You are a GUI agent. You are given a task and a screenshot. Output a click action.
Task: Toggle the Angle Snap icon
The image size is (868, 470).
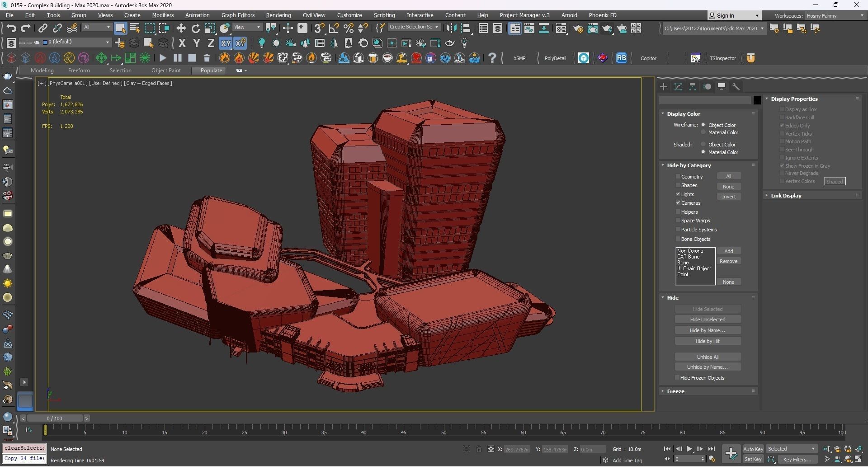334,28
